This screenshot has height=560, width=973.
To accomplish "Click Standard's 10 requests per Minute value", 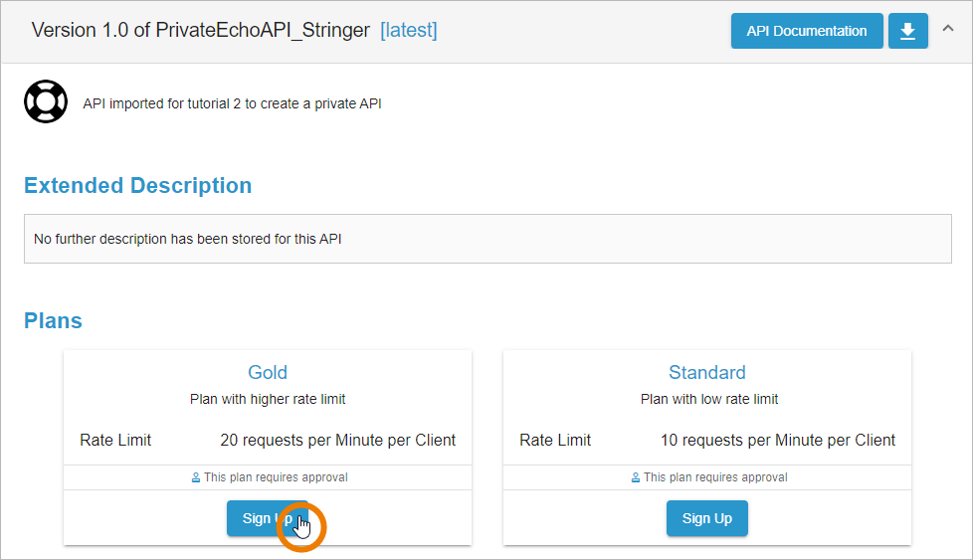I will 778,440.
